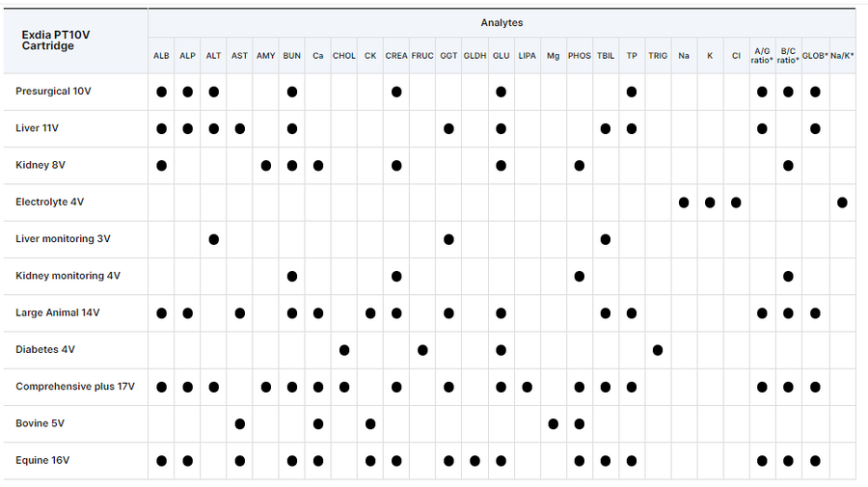Select the BUN column header
The width and height of the screenshot is (868, 487).
click(291, 56)
